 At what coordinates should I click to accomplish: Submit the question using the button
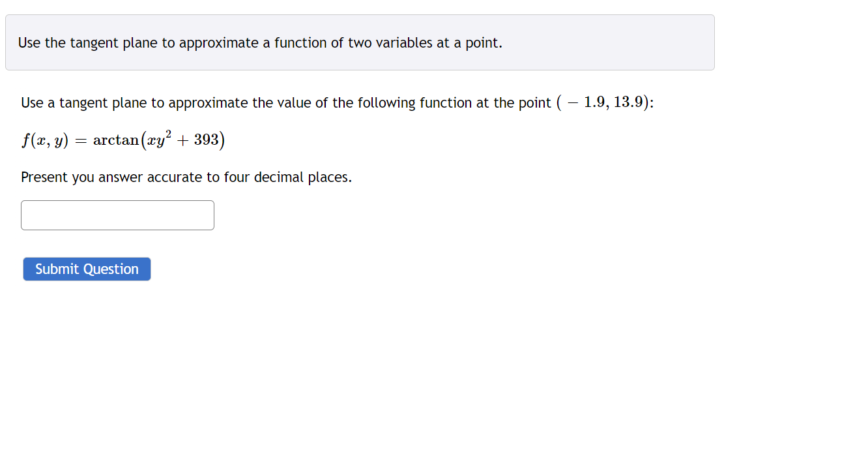point(87,269)
